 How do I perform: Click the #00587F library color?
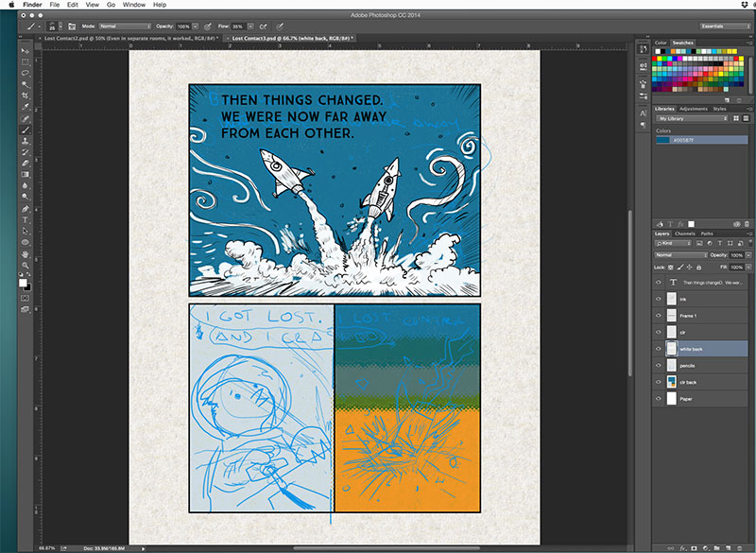point(700,140)
